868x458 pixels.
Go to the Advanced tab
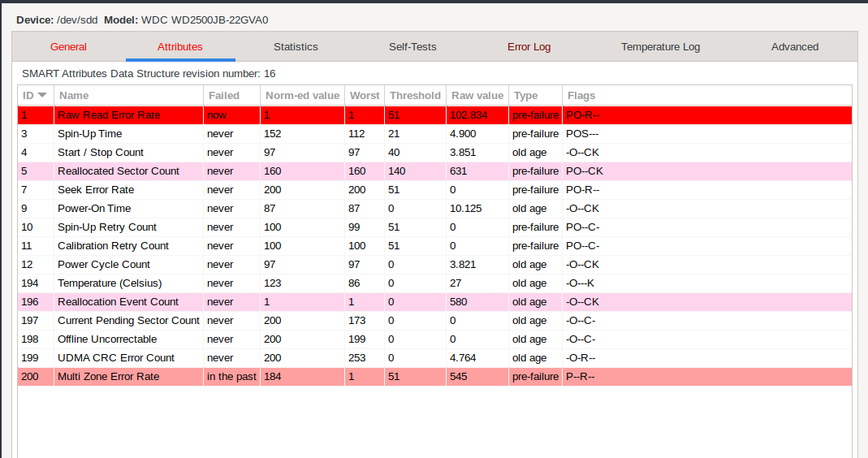(x=794, y=47)
